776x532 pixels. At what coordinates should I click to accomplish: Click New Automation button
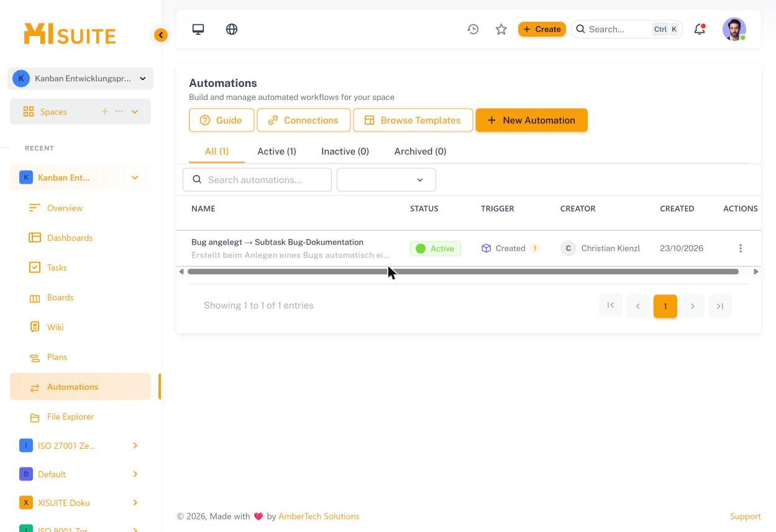pos(532,120)
